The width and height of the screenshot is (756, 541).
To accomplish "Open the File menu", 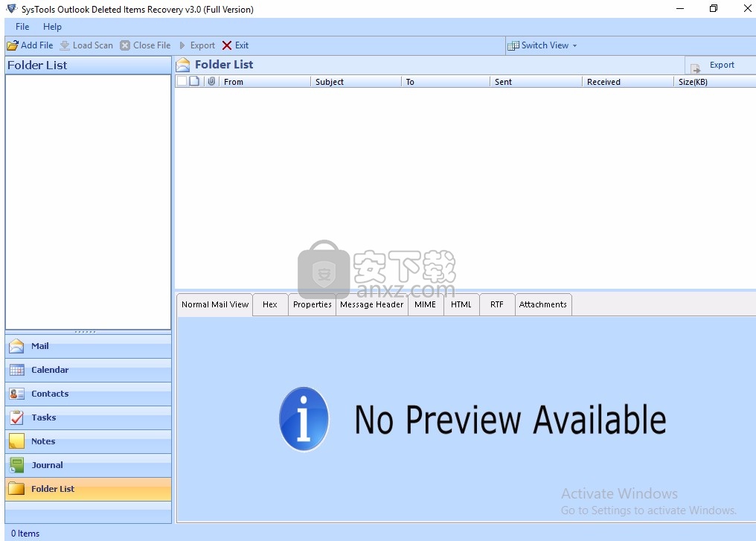I will tap(22, 27).
